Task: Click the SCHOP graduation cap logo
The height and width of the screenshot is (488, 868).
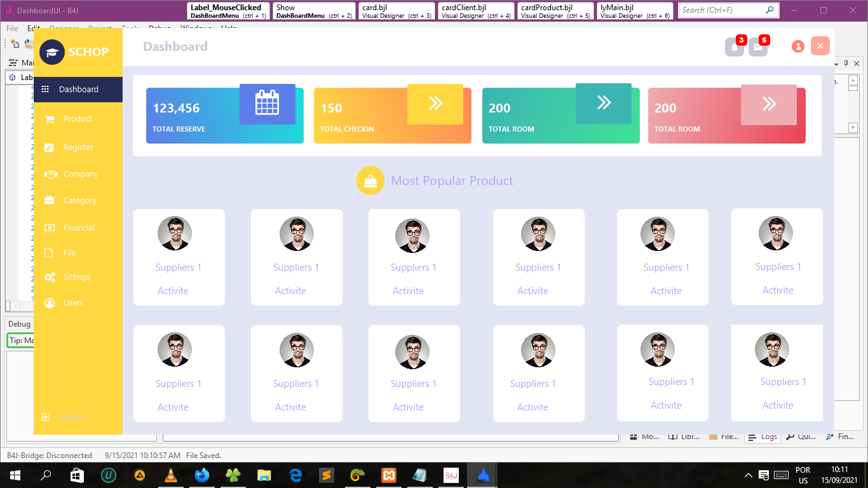Action: click(52, 52)
